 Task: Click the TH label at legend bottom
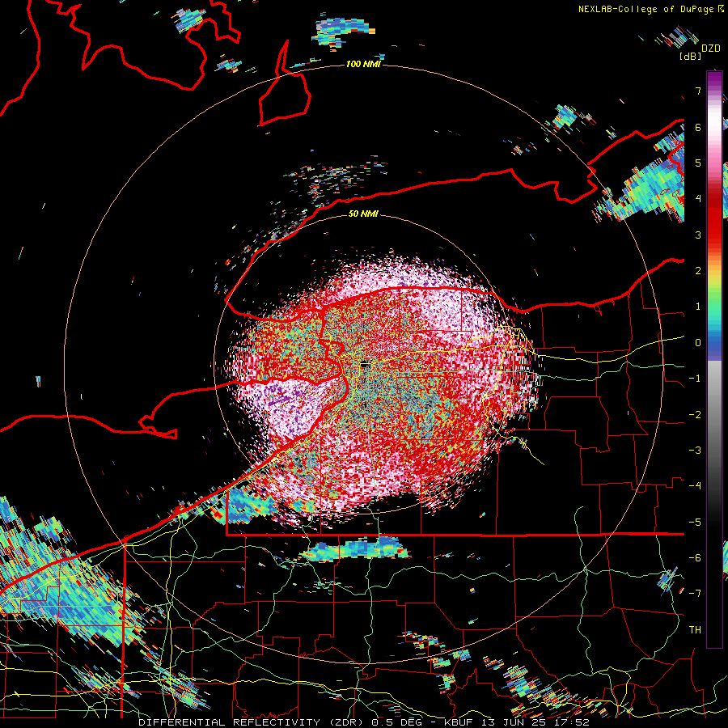pyautogui.click(x=695, y=630)
